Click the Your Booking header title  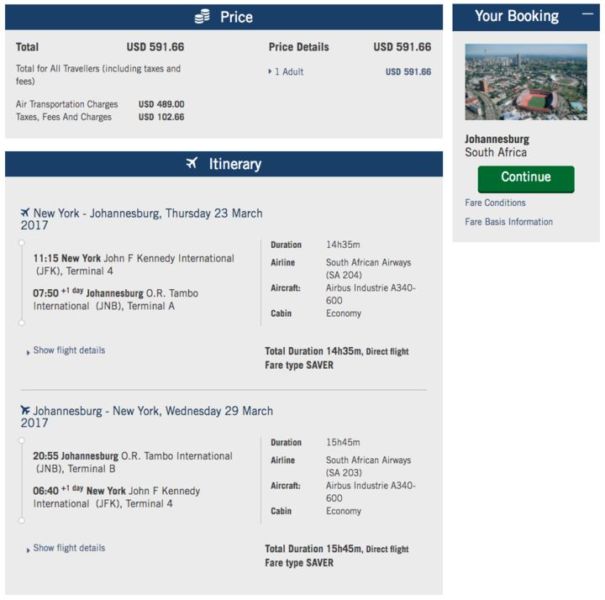pyautogui.click(x=517, y=16)
